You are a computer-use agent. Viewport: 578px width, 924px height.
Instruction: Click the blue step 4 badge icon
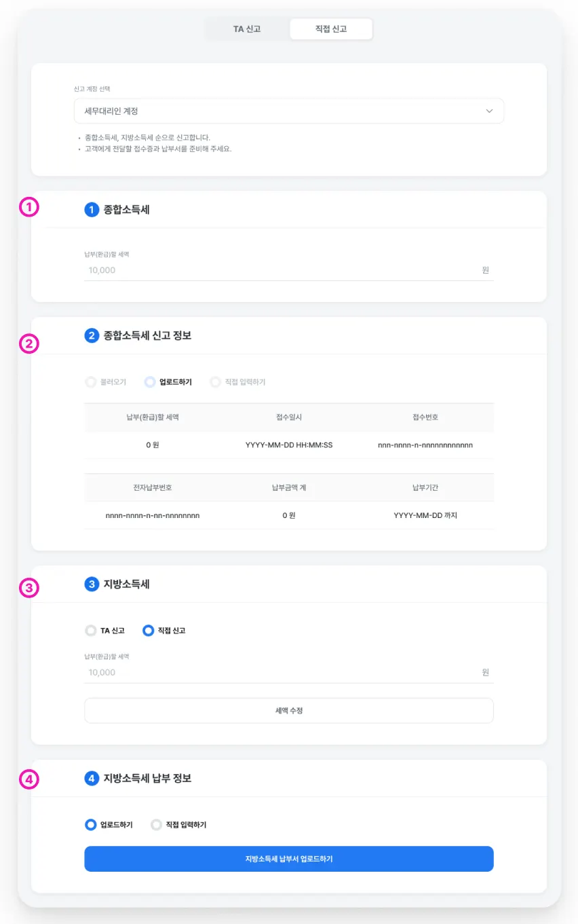coord(92,778)
